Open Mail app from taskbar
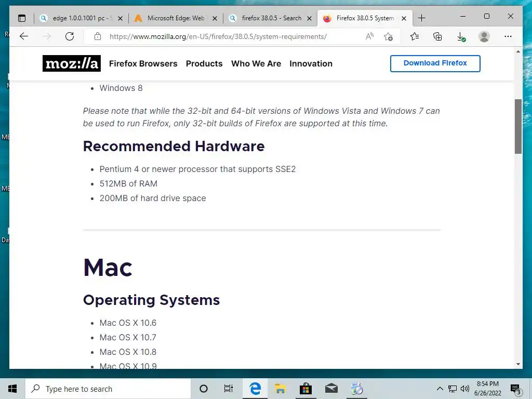This screenshot has width=532, height=399. click(x=331, y=389)
